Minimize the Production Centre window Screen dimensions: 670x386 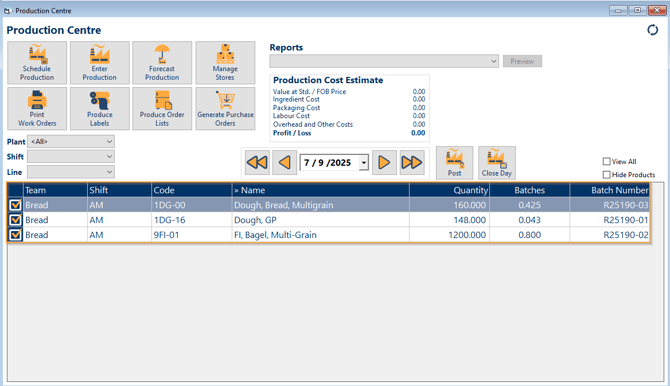click(618, 10)
